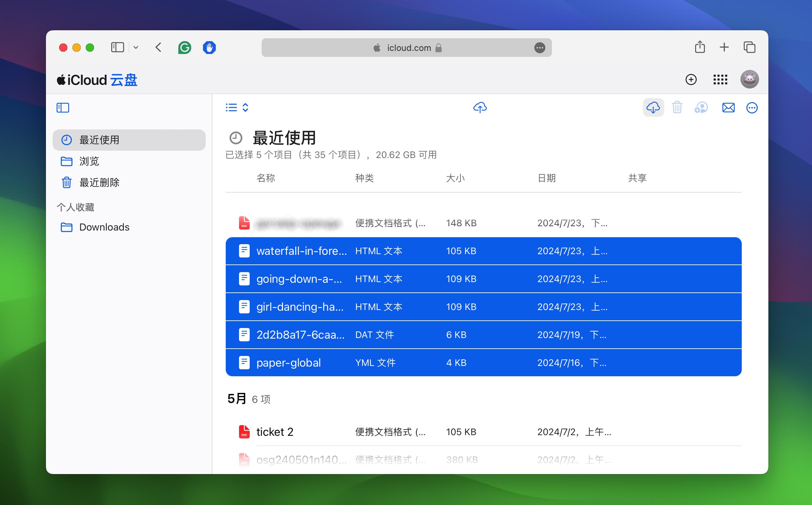Open the more actions ellipsis menu
Screen dimensions: 812x505
coord(751,107)
